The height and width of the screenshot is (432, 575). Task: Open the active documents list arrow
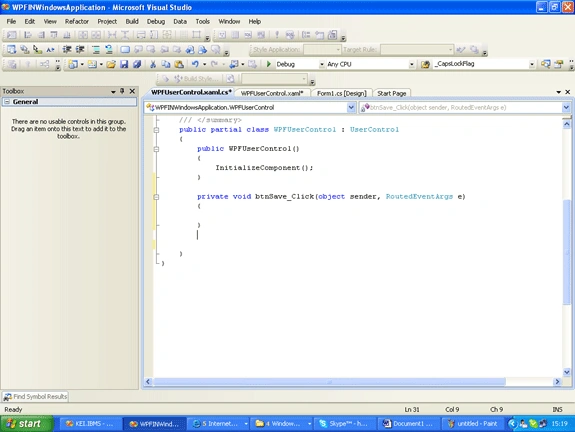(x=558, y=92)
